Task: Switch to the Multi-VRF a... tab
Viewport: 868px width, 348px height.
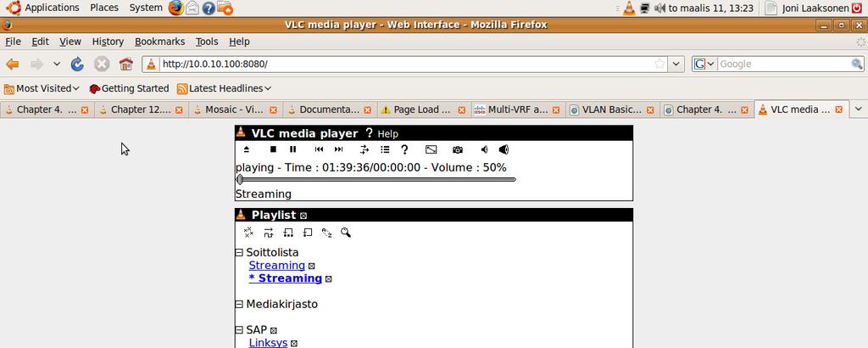Action: coord(518,109)
